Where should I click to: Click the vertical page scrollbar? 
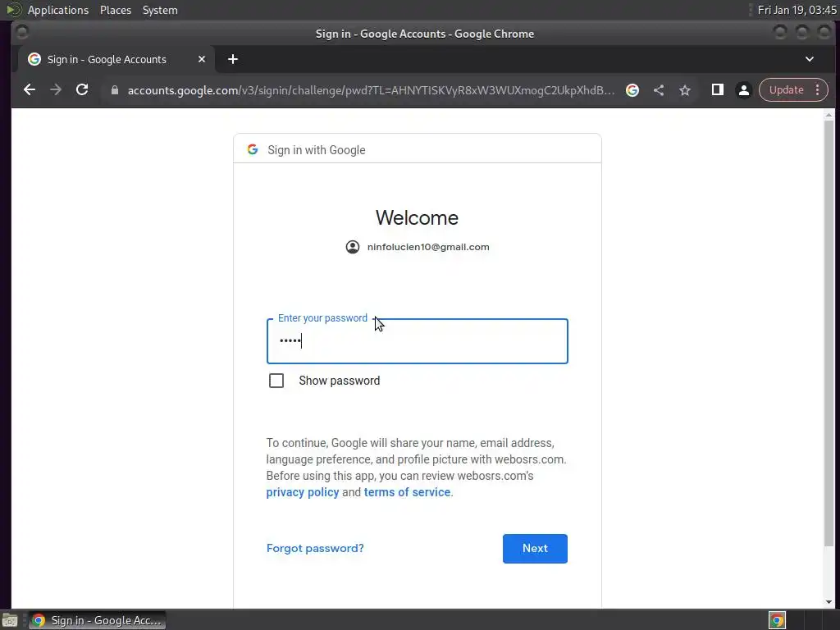[829, 333]
